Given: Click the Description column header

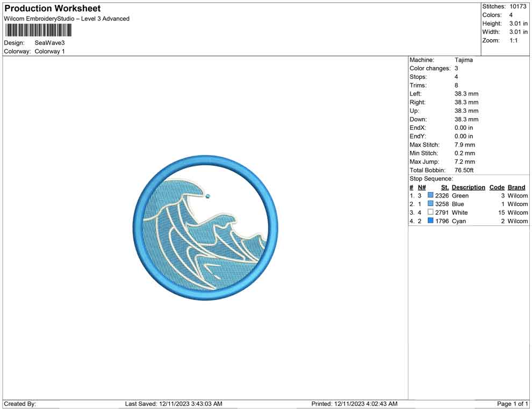Looking at the screenshot, I should pyautogui.click(x=468, y=187).
